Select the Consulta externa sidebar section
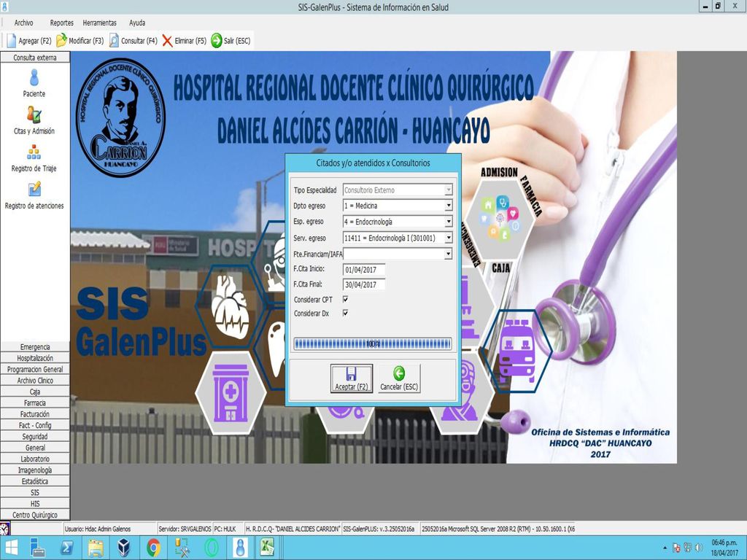Screen dimensions: 747x560 pos(35,58)
